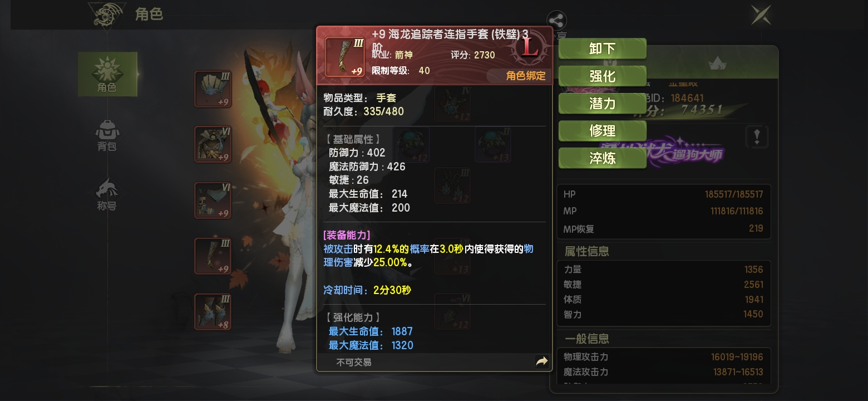Open the 称号 title tab
Screen dimensions: 868x401
pos(107,195)
